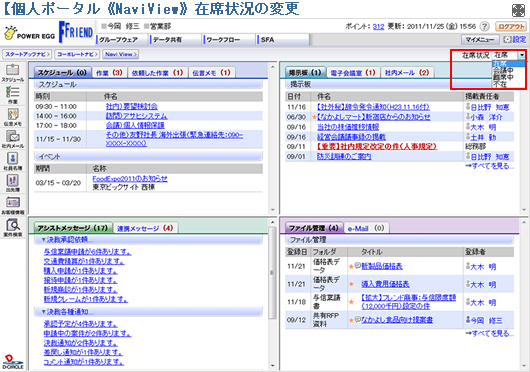The width and height of the screenshot is (530, 372).
Task: Open the points value 312 link
Action: [379, 27]
